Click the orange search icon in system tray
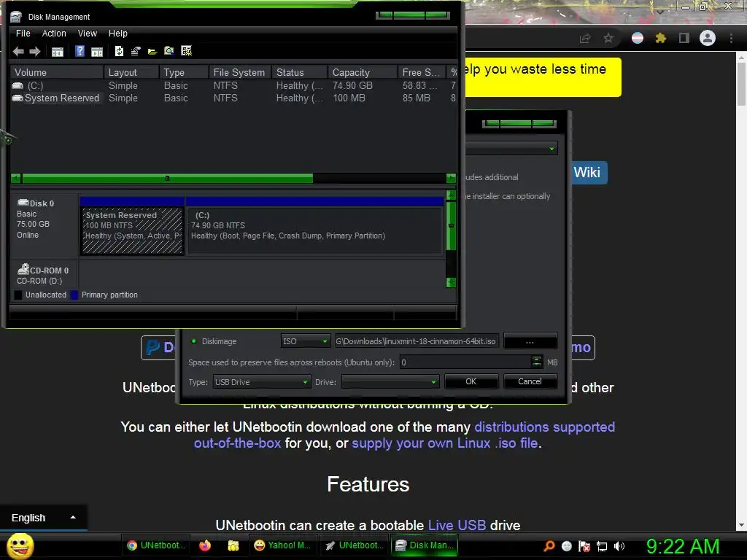 (x=549, y=545)
